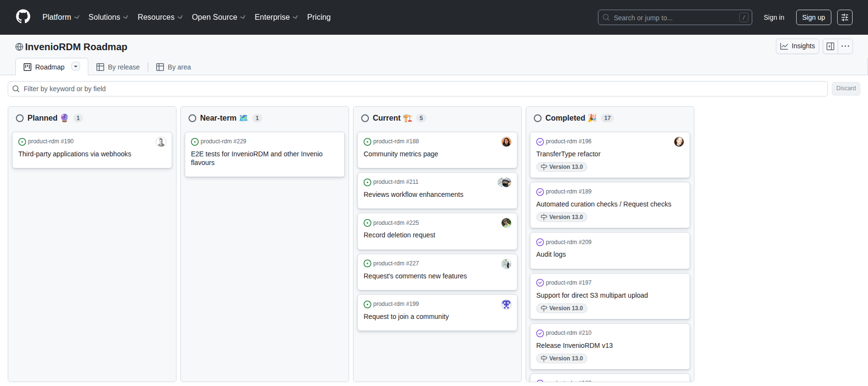The width and height of the screenshot is (868, 386).
Task: Click the Current column status circle
Action: pyautogui.click(x=365, y=118)
